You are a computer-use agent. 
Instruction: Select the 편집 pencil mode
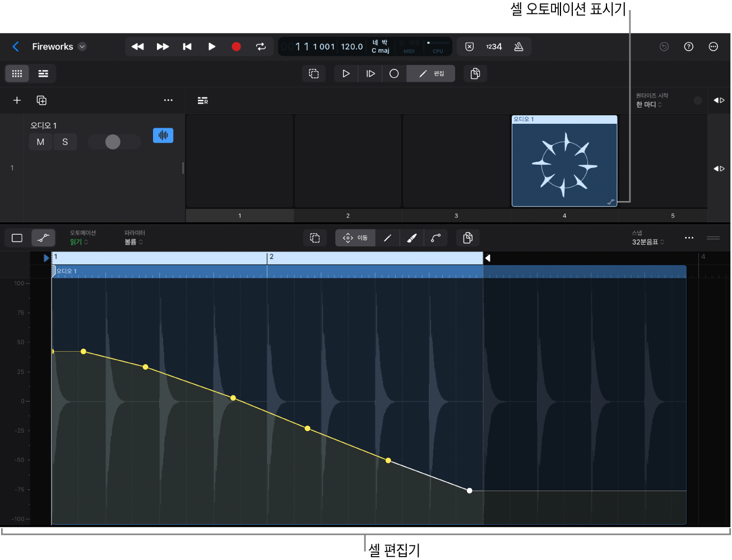(430, 73)
